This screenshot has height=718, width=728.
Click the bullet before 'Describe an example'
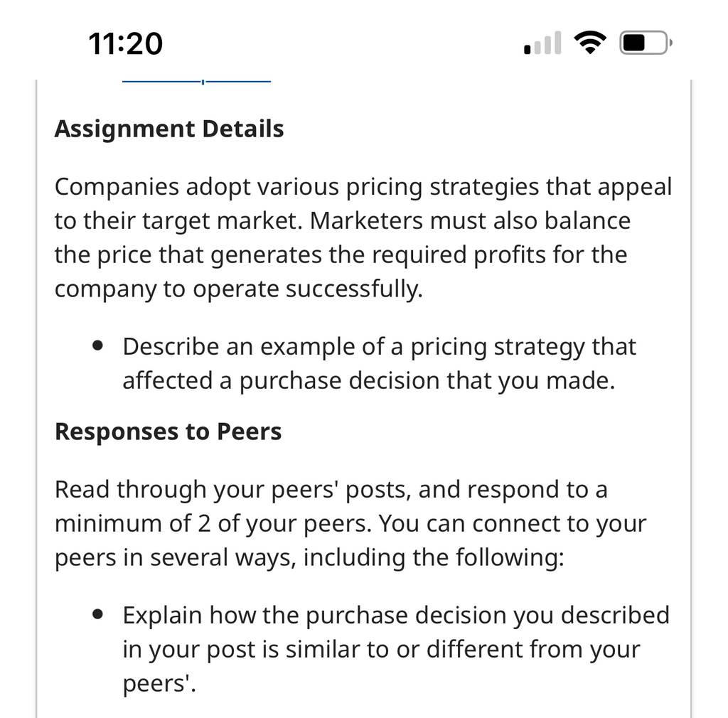(97, 345)
